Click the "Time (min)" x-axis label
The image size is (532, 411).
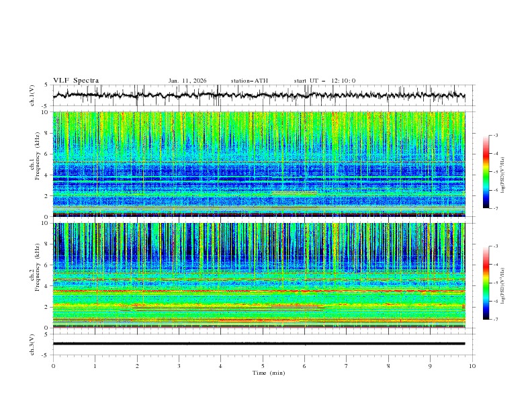point(269,373)
